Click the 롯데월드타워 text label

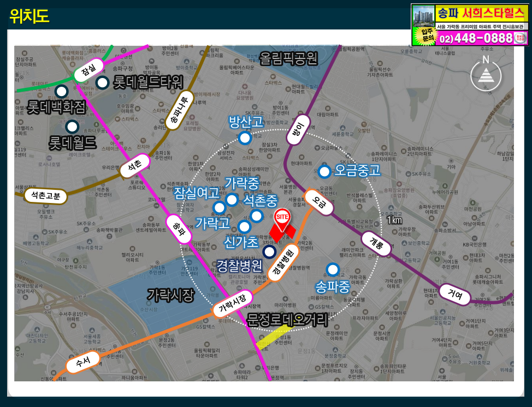pos(147,82)
